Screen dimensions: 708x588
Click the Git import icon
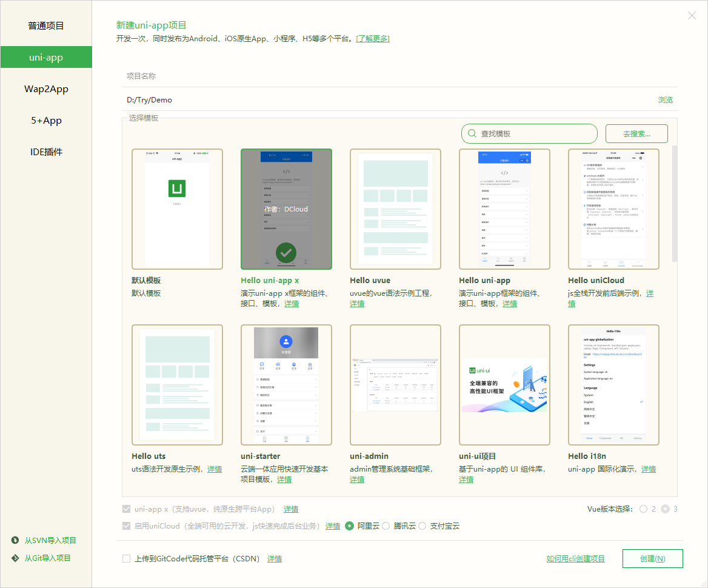pyautogui.click(x=15, y=558)
